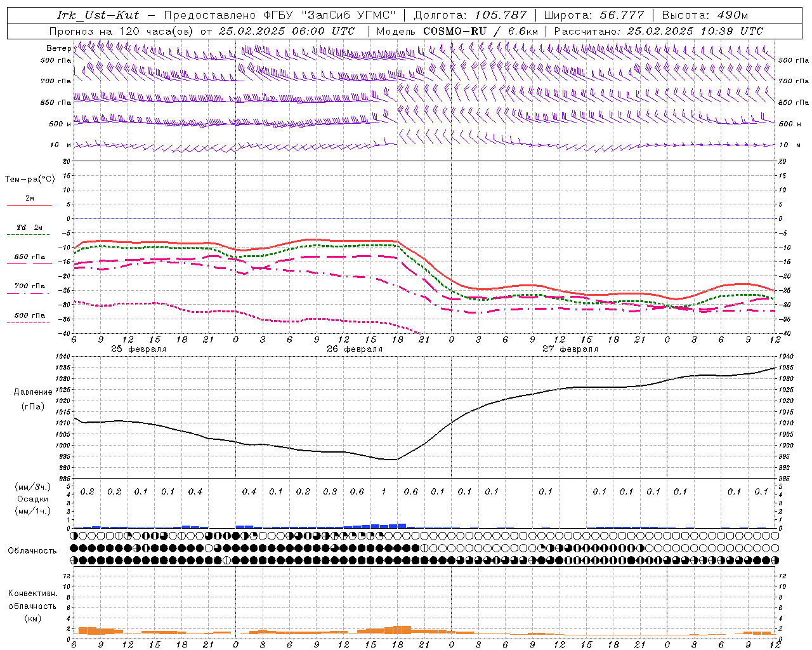Click the 25 февраля date label

(138, 348)
